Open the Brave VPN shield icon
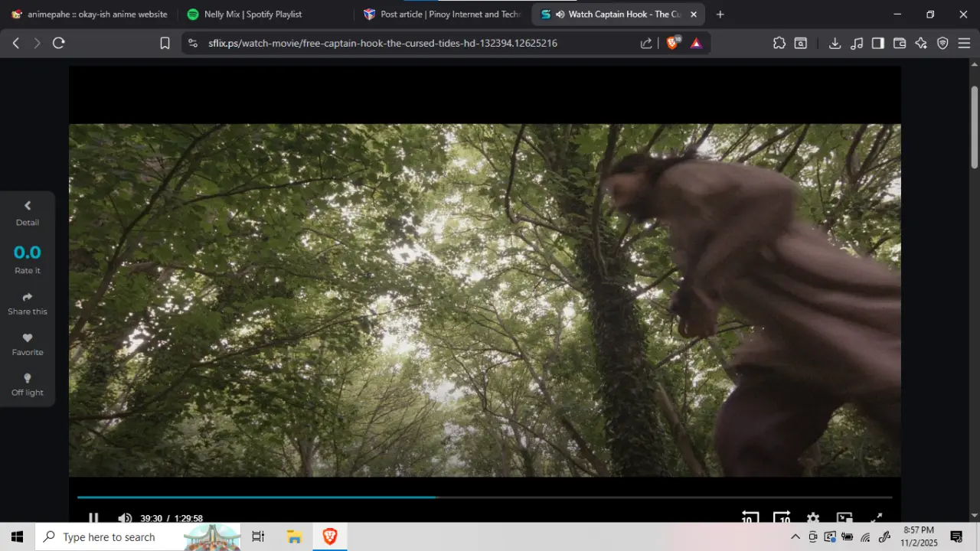The image size is (980, 551). point(942,43)
